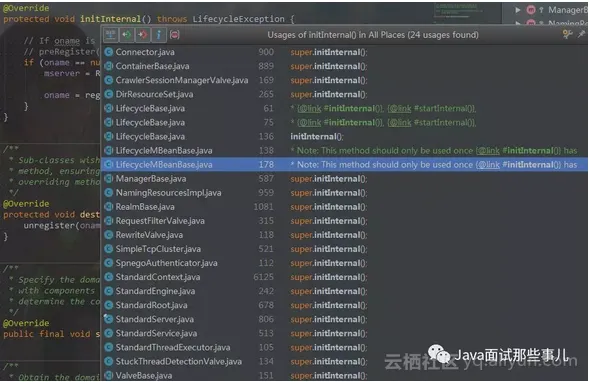
Task: Click the class icon beside StandardThreadExecutor.java
Action: coord(109,347)
